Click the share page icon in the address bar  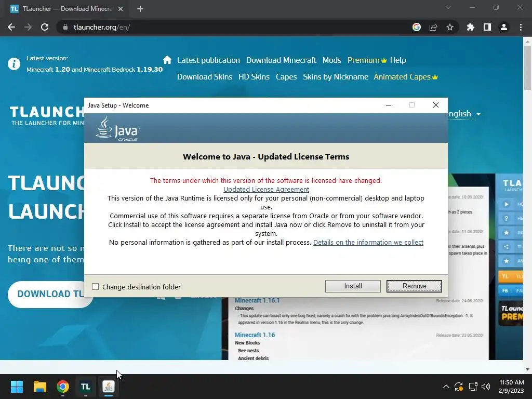coord(433,27)
